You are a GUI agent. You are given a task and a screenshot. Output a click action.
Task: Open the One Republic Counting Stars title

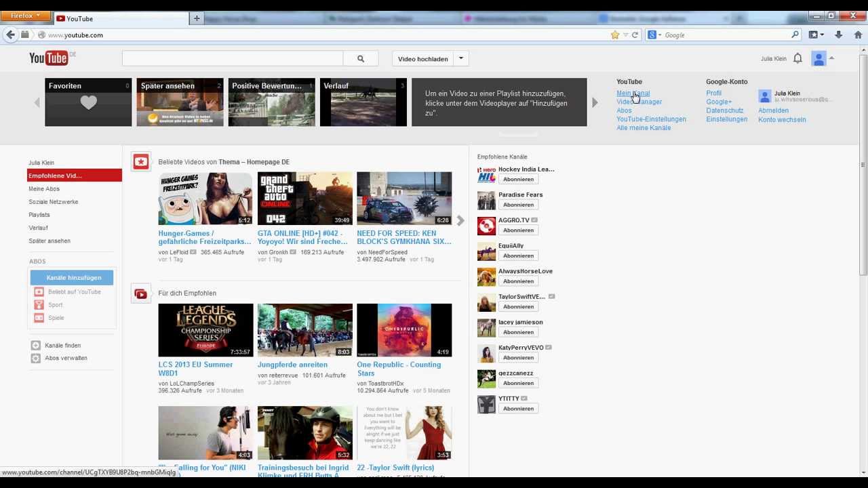click(x=399, y=369)
